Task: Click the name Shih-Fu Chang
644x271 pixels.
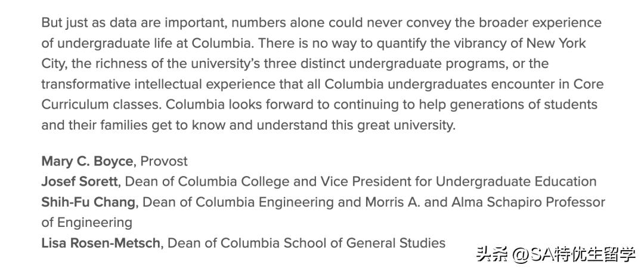Action: 88,202
